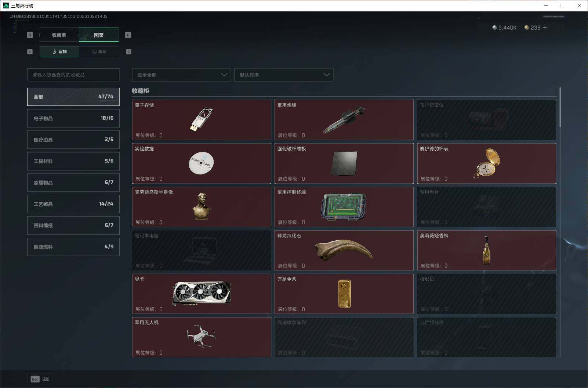Filter by 电子物品 category
Viewport: 588px width, 388px height.
(x=73, y=118)
